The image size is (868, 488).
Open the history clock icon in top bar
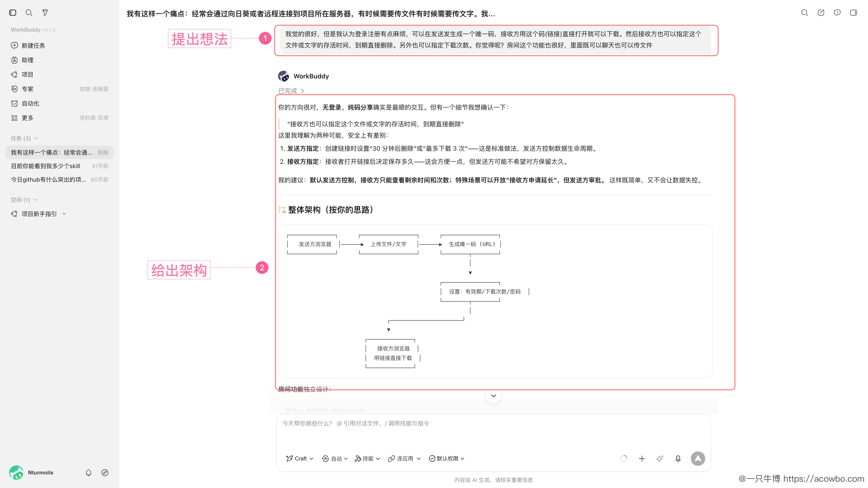coord(837,13)
